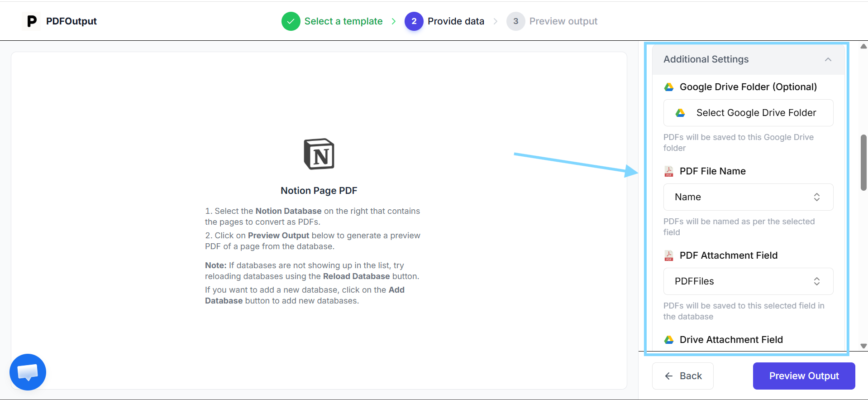Click Drive icon inside Select Google Drive Folder button
Viewport: 868px width, 400px height.
click(680, 113)
